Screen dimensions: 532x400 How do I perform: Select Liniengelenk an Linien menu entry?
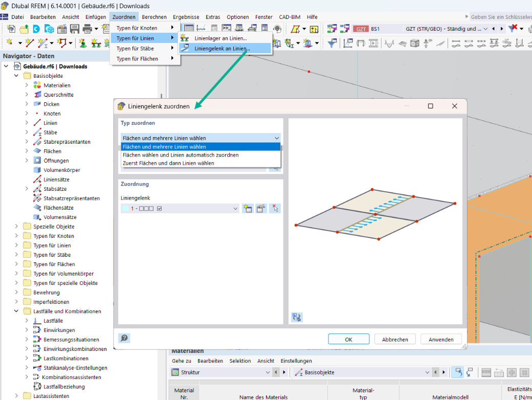click(225, 49)
